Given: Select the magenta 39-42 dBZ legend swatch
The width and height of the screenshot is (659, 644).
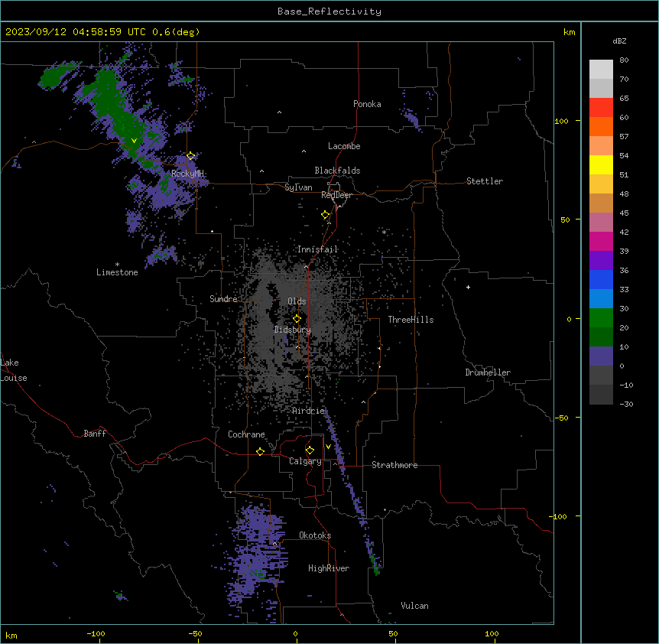Looking at the screenshot, I should click(x=601, y=241).
